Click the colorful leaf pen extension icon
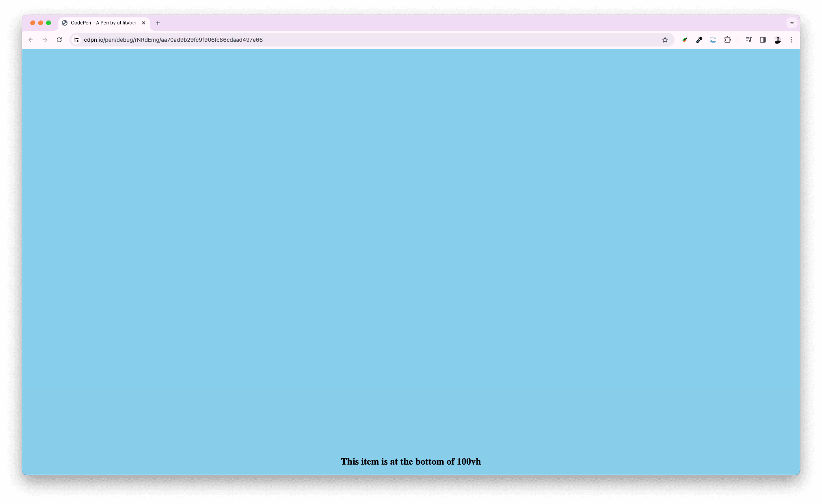Image resolution: width=822 pixels, height=504 pixels. [x=685, y=40]
